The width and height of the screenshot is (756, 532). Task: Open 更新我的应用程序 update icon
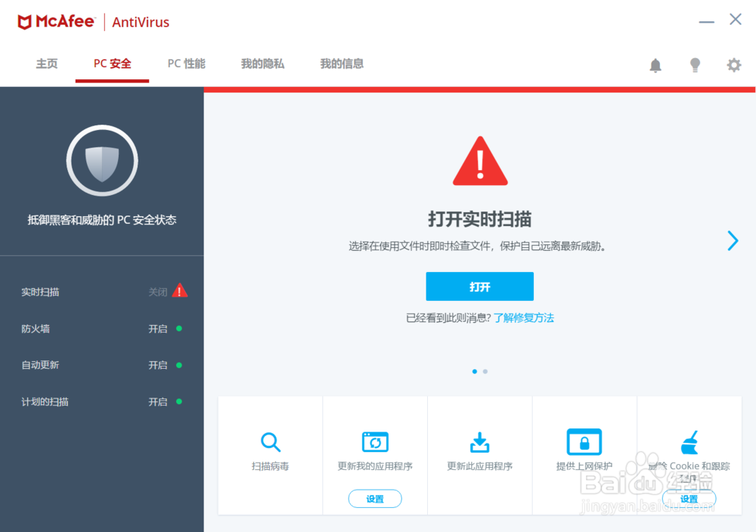(375, 442)
